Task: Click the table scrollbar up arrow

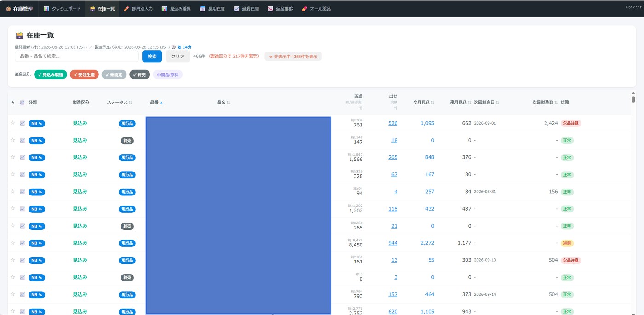Action: [x=633, y=93]
